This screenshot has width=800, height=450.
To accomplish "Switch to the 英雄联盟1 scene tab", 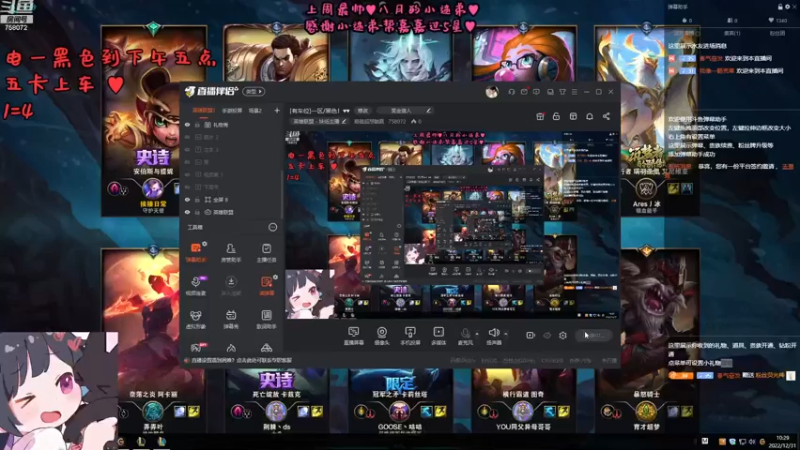I will tap(204, 110).
